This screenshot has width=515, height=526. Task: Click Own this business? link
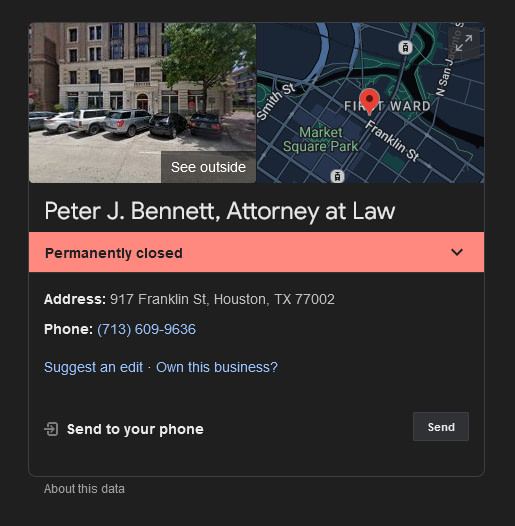(217, 367)
